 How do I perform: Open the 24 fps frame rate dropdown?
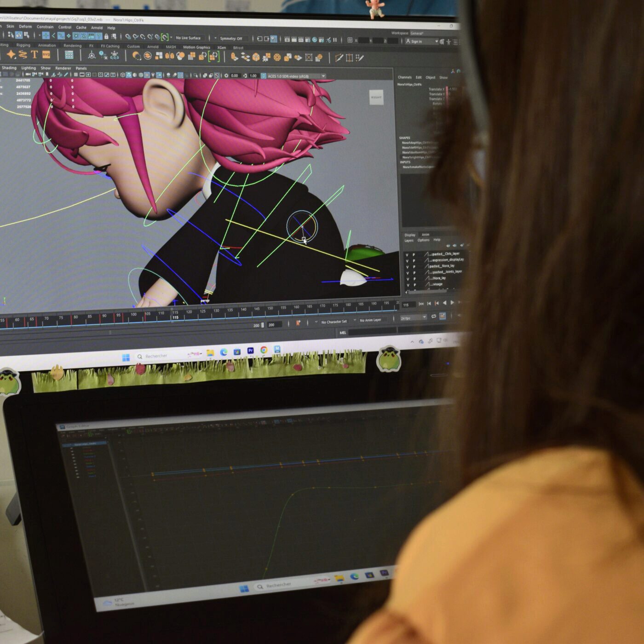tap(413, 318)
